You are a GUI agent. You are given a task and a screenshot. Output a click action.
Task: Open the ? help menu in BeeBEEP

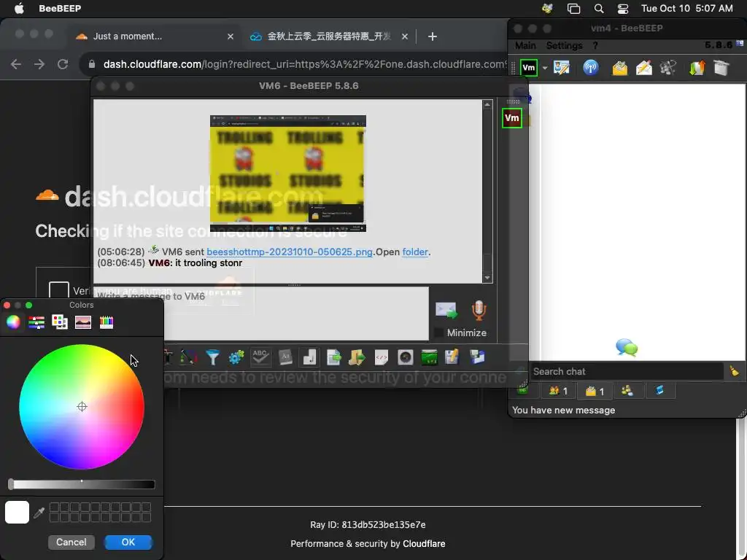[595, 46]
